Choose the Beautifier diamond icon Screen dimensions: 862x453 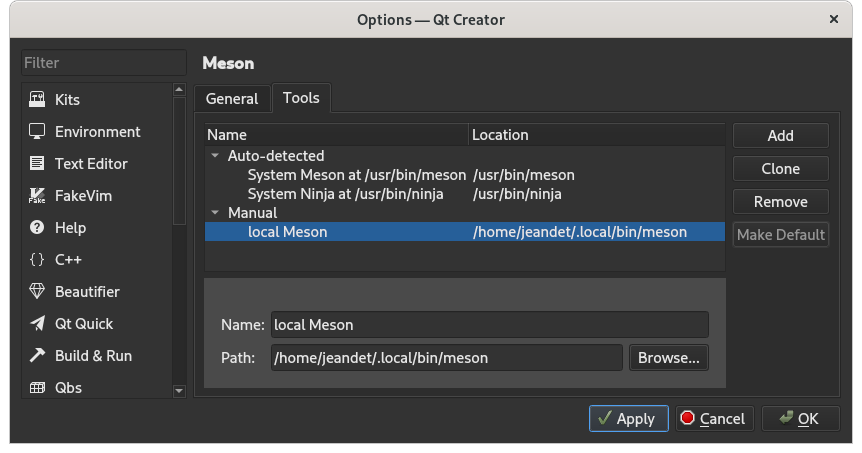pos(37,292)
